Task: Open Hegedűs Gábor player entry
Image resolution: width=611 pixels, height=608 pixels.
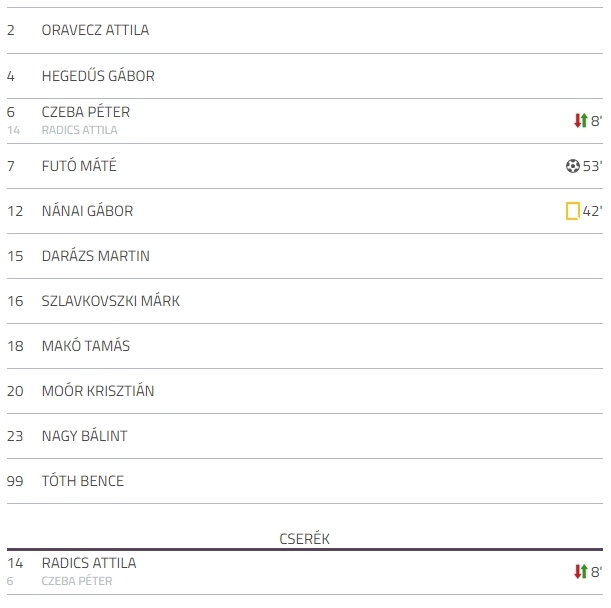Action: coord(98,76)
